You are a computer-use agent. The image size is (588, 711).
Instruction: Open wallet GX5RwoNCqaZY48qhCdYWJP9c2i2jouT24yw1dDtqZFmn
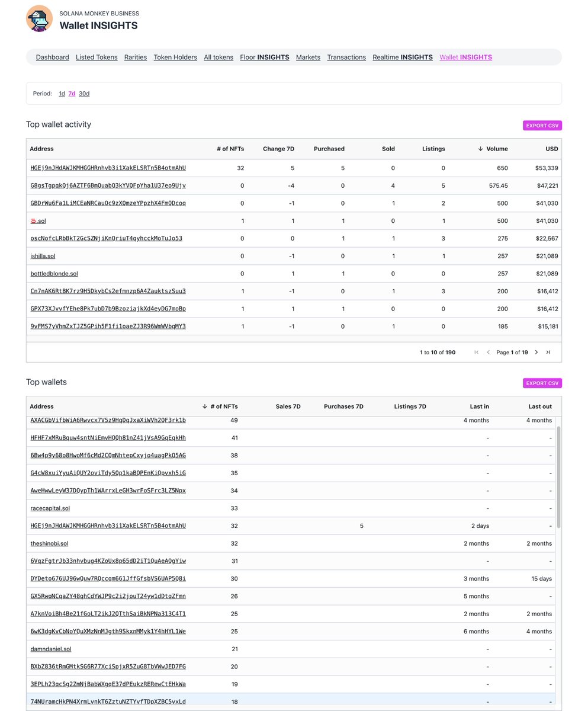pos(108,597)
